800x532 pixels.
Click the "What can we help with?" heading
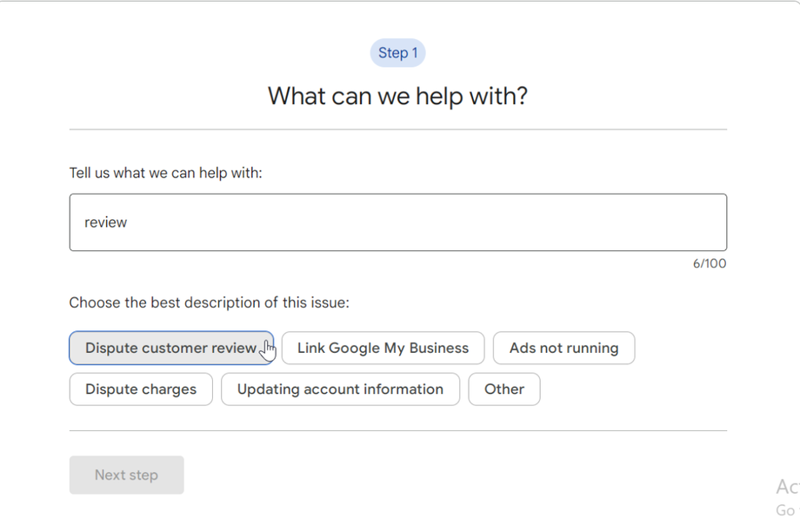click(397, 96)
